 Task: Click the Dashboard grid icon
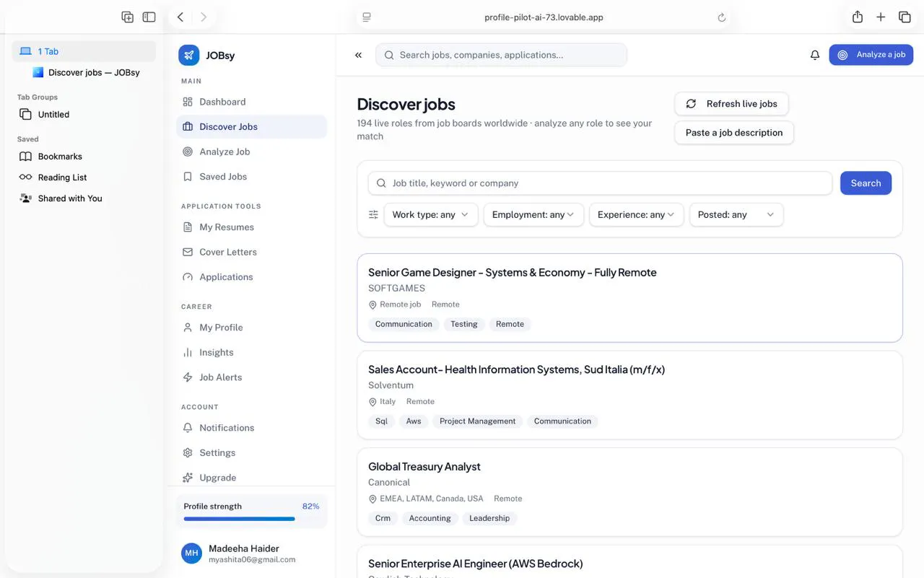pos(188,102)
